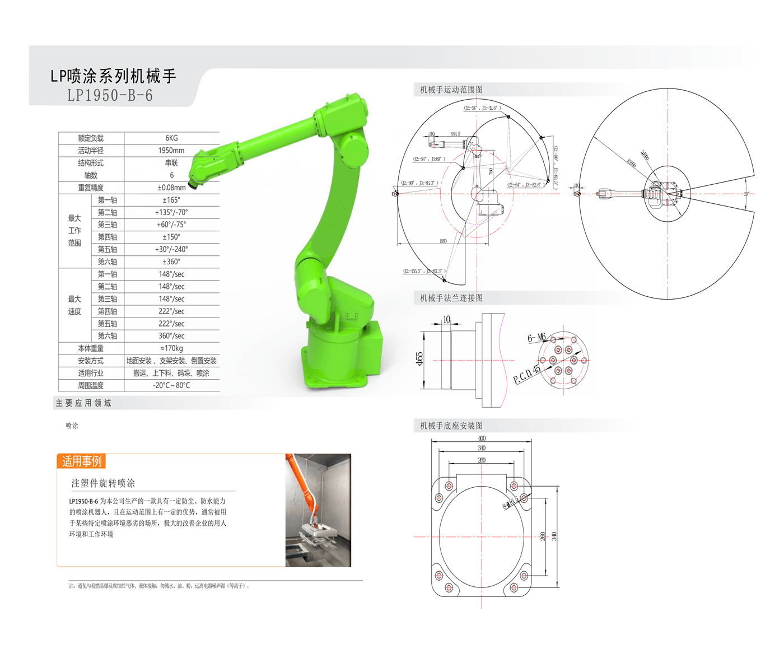784x672 pixels.
Task: Click the "活动半径" row label
Action: click(x=91, y=150)
